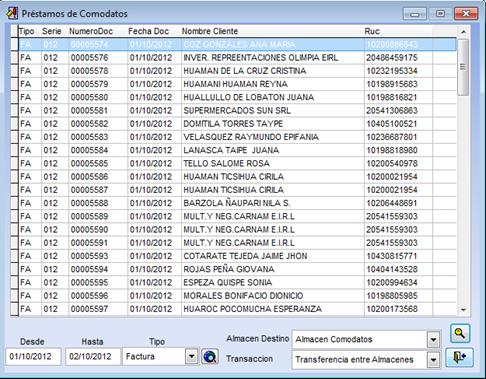This screenshot has width=486, height=379.
Task: Click document number 00005590
Action: 89,230
